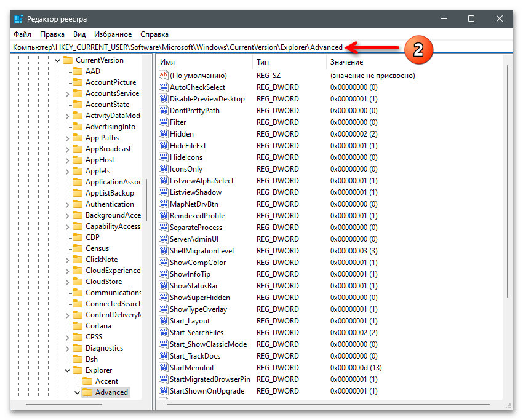Expand the AccountsService tree node

[68, 94]
